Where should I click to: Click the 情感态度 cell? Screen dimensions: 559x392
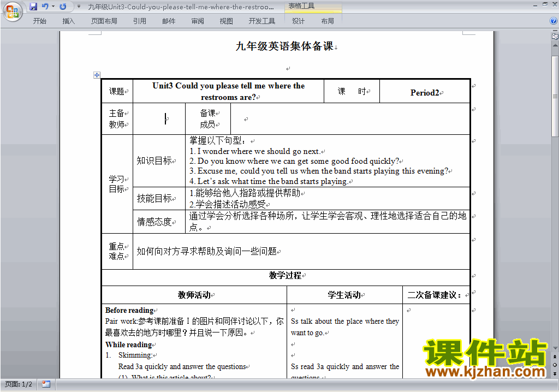tap(159, 222)
